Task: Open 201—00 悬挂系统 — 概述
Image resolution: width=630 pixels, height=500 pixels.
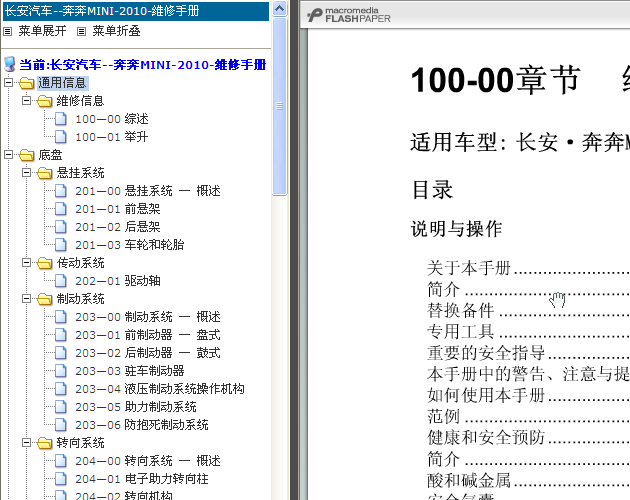Action: coord(148,191)
